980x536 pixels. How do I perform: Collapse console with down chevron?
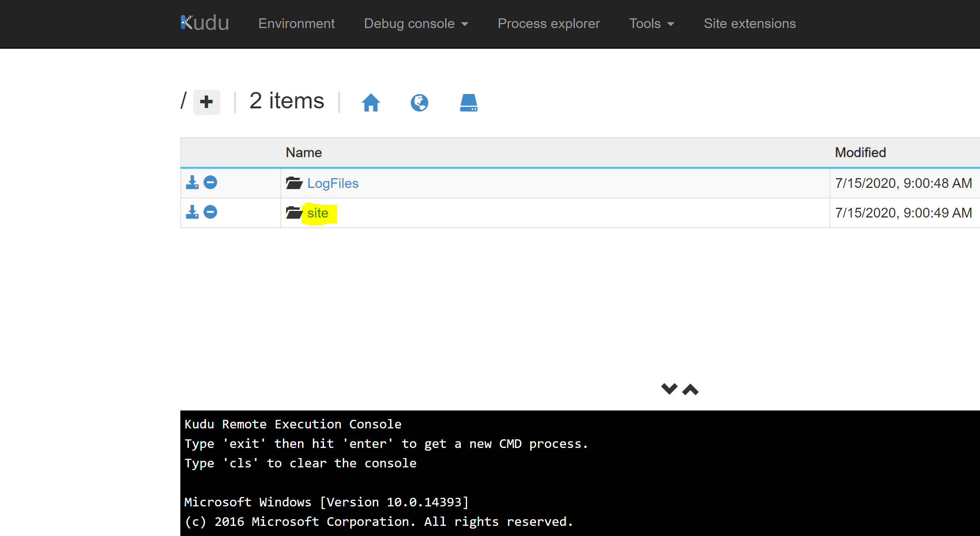coord(669,389)
